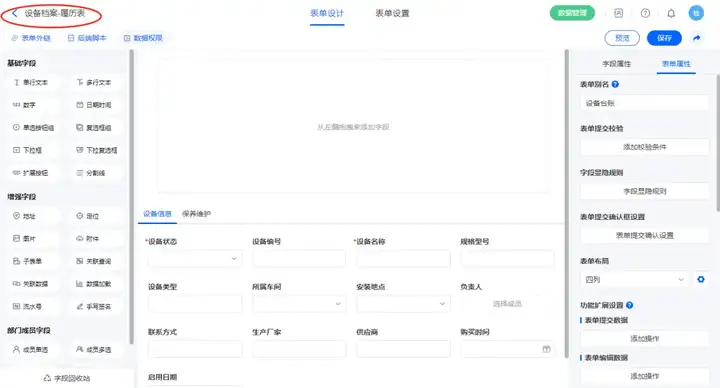Open the 字段回收站 recycle bin

[67, 378]
